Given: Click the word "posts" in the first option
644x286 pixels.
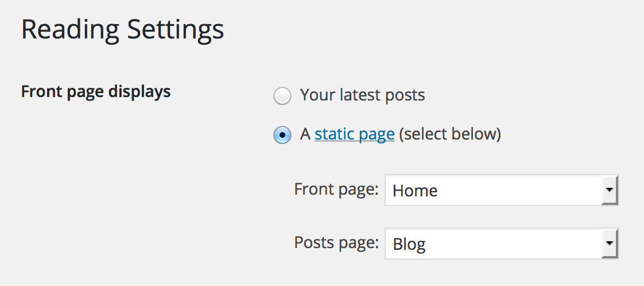Looking at the screenshot, I should tap(405, 95).
